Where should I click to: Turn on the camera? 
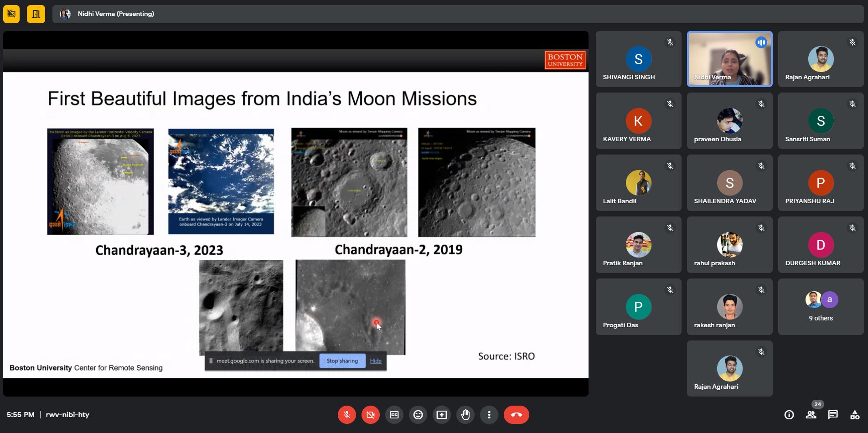click(370, 415)
